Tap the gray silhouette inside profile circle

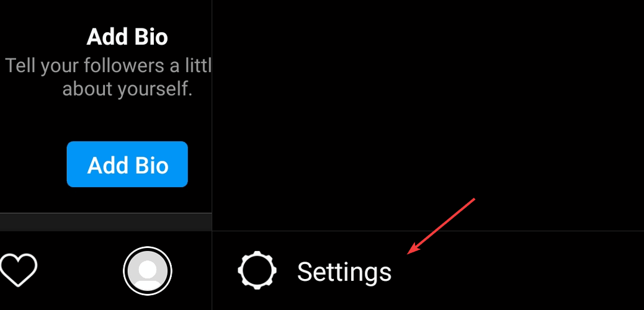point(148,273)
